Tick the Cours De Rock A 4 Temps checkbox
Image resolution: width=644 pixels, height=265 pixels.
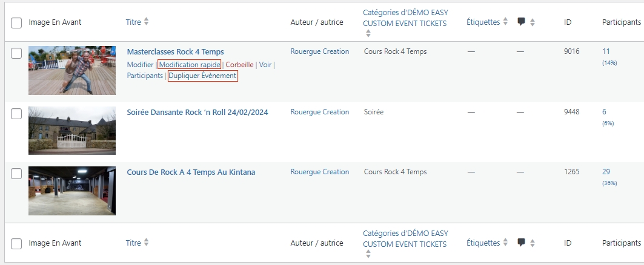[16, 174]
